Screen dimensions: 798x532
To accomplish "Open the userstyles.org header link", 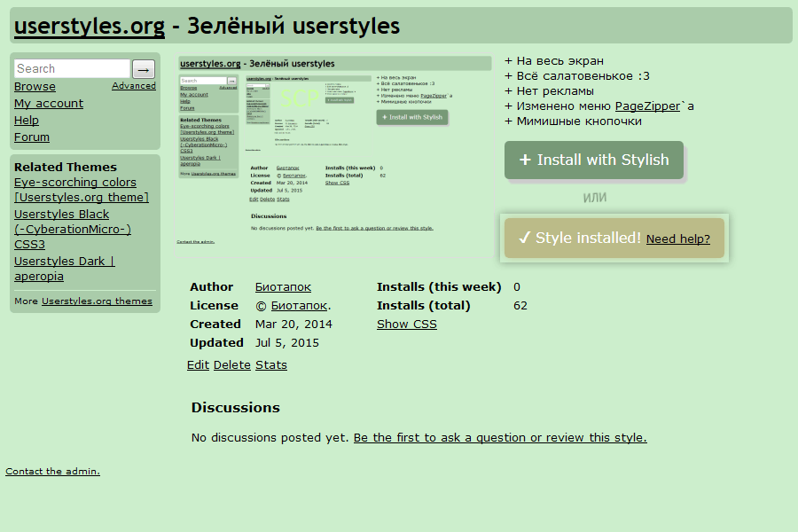I will click(x=90, y=26).
